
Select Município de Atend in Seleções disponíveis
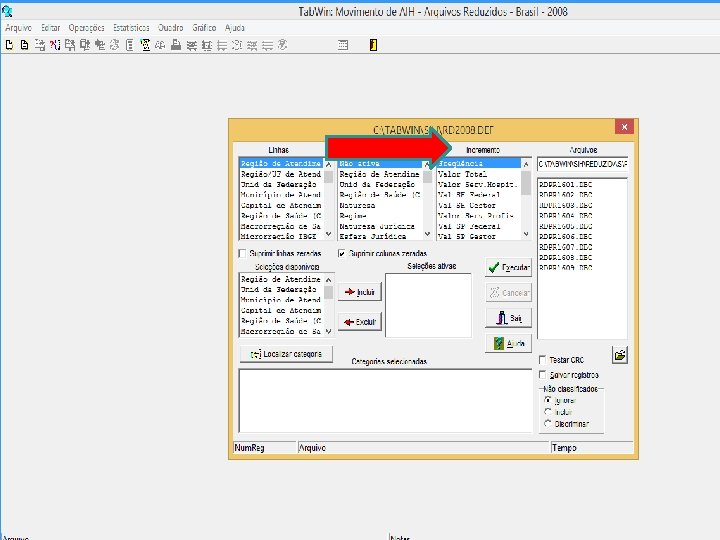click(281, 300)
